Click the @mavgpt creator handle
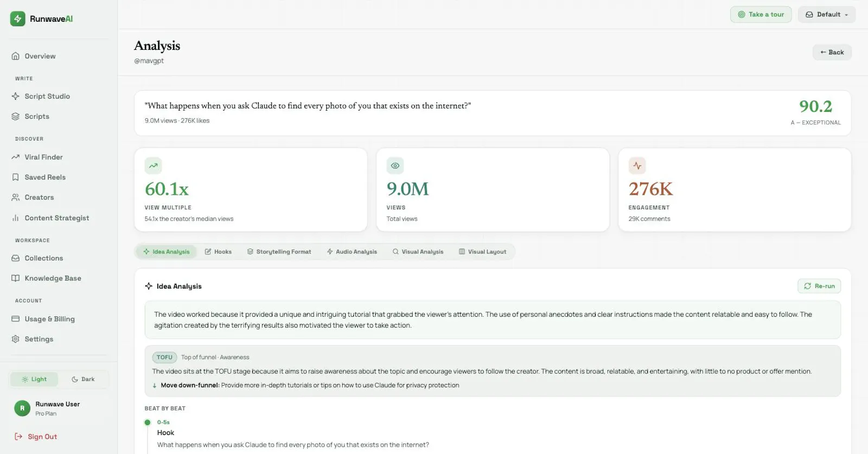This screenshot has height=454, width=868. (149, 61)
